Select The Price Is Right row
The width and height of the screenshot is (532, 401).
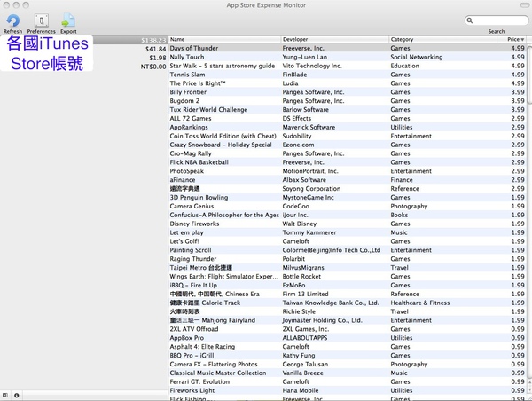pyautogui.click(x=347, y=83)
